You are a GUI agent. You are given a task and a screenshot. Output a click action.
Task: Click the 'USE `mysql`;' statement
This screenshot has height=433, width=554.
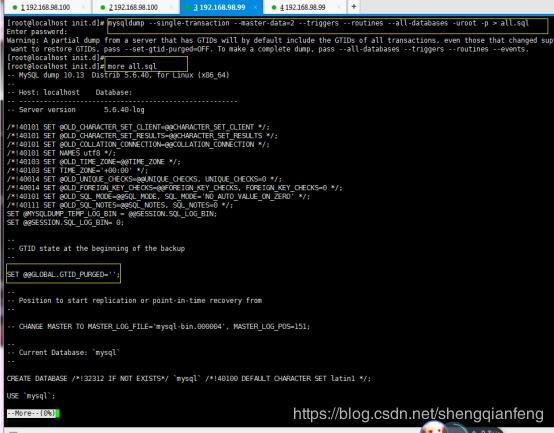(x=31, y=396)
